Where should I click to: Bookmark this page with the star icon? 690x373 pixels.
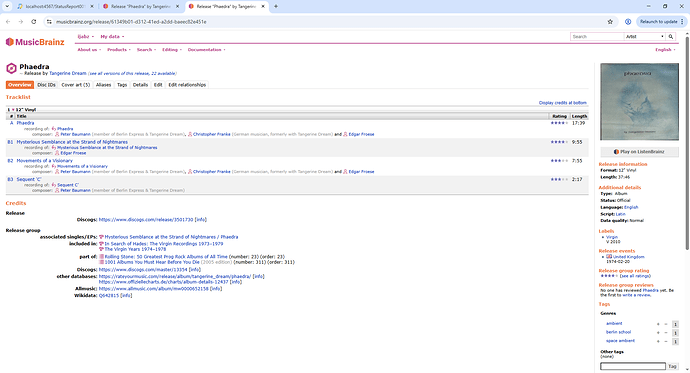(x=610, y=22)
